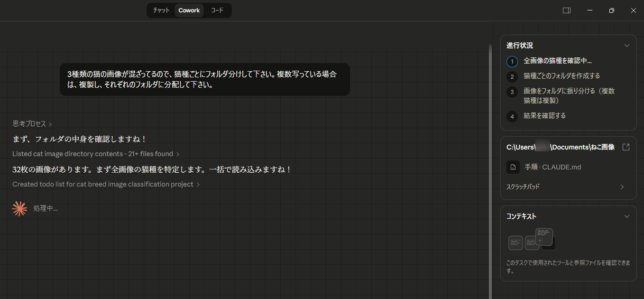Switch to the コード tab
The height and width of the screenshot is (299, 644).
217,10
